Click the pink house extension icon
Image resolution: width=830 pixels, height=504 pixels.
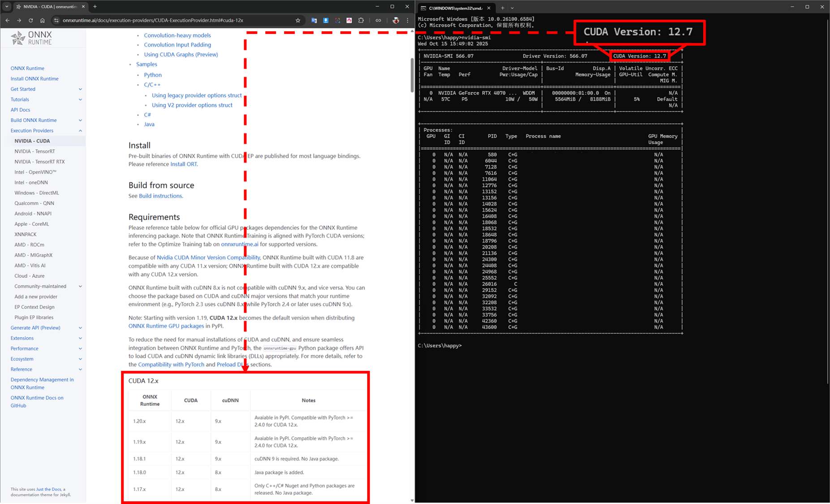349,20
